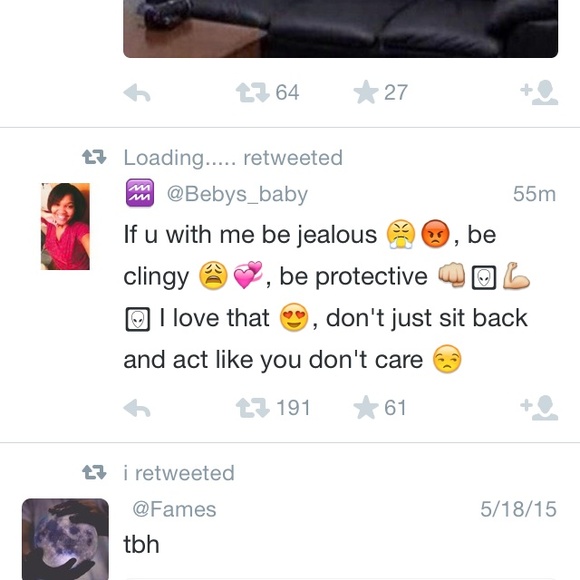The width and height of the screenshot is (580, 580).
Task: Open the couch photo attached to top tweet
Action: 340,29
